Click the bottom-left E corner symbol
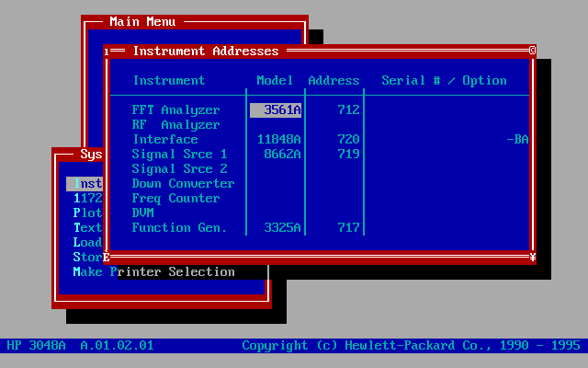The width and height of the screenshot is (588, 368). 107,258
